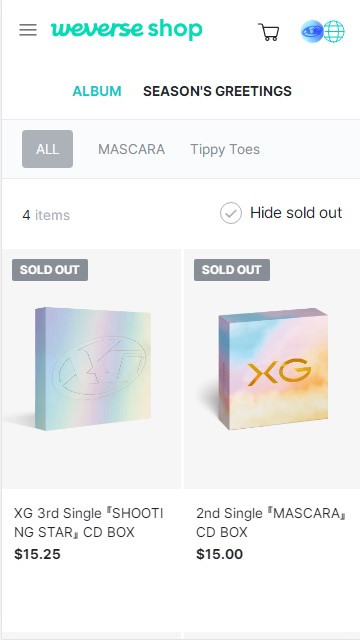Filter products by MASCARA
This screenshot has width=360, height=640.
131,149
